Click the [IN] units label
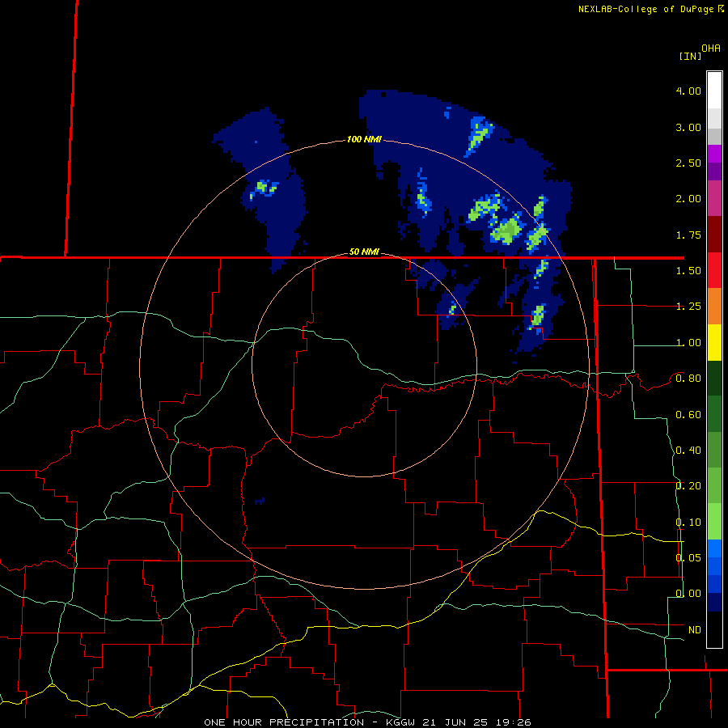This screenshot has width=728, height=728. click(x=690, y=56)
